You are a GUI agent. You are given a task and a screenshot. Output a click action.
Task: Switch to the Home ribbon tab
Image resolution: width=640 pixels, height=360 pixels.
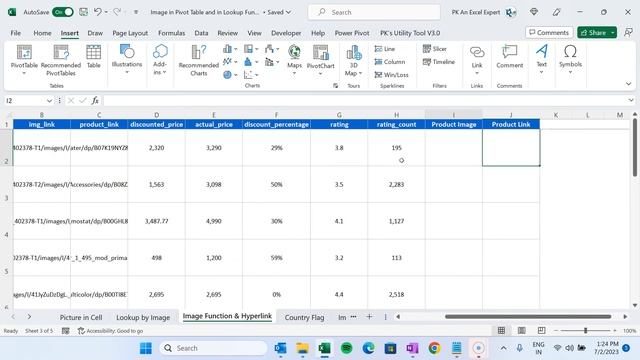42,33
